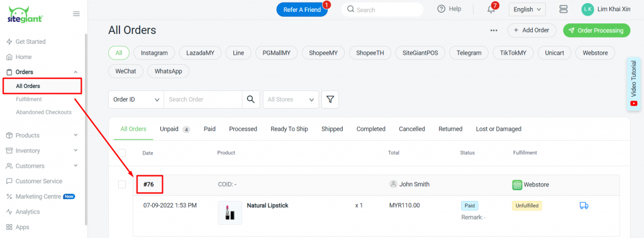Screen dimensions: 644x238
Task: Open Help question mark icon
Action: click(x=441, y=9)
